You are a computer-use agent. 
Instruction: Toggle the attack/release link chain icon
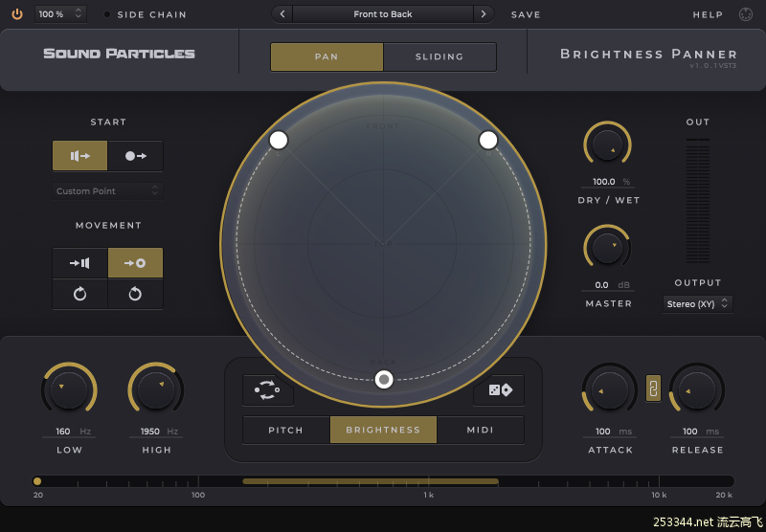654,388
